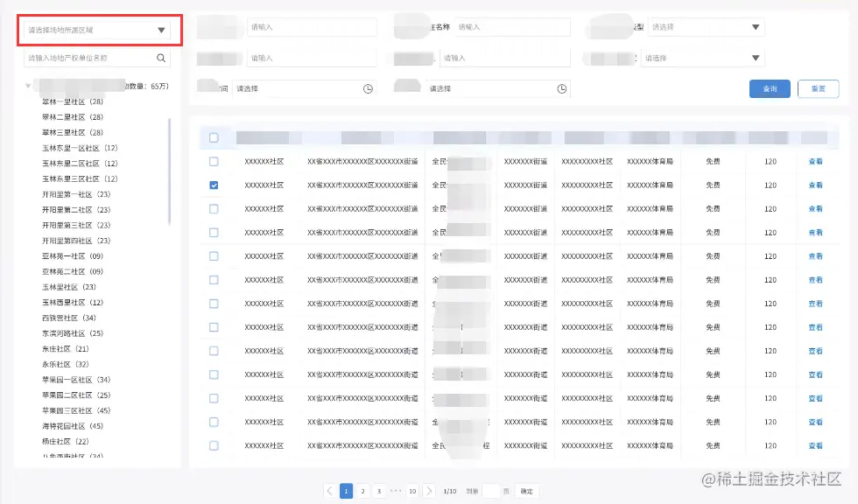Screen dimensions: 858x504
Task: Open the clock icon of the left time picker
Action: (x=369, y=88)
